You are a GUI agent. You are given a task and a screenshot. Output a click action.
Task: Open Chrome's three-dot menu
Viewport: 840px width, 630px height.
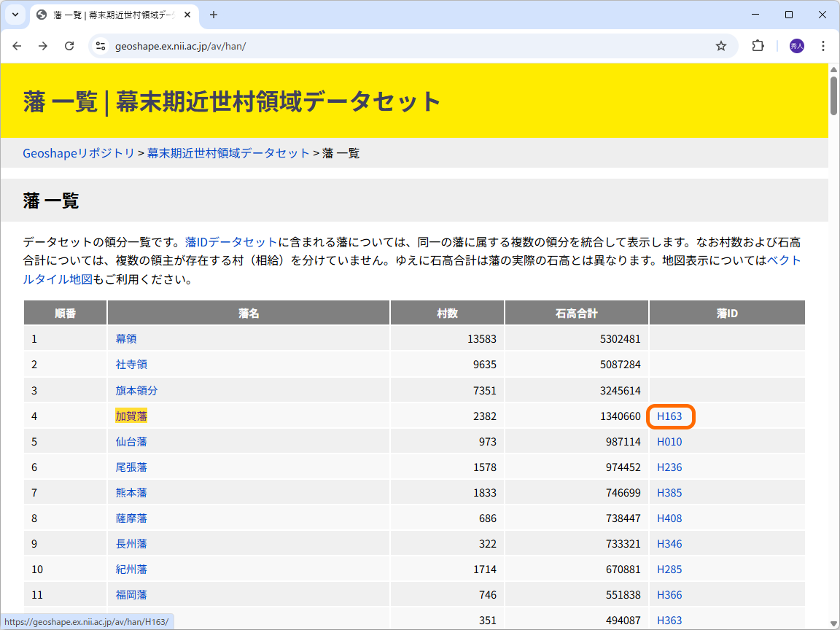click(x=823, y=45)
